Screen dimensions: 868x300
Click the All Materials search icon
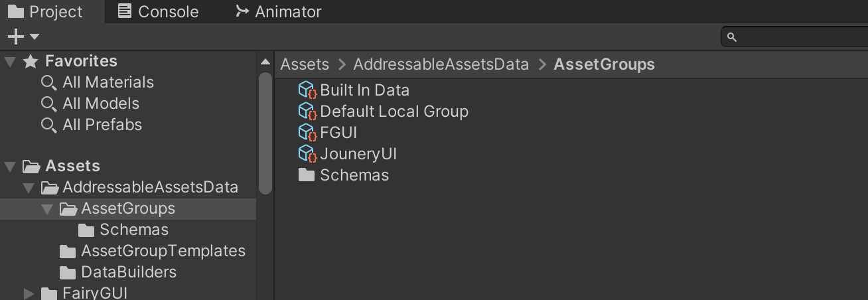click(48, 83)
